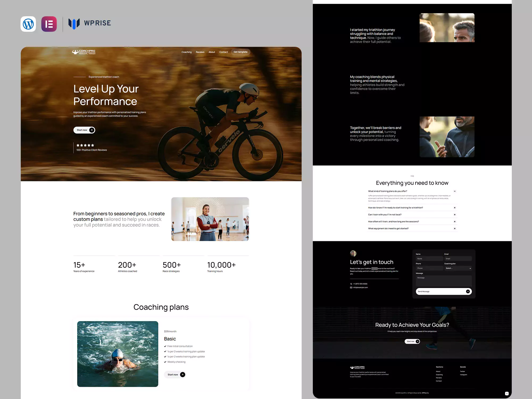This screenshot has width=532, height=399.
Task: Click the CoachPro logo in the header
Action: point(84,52)
